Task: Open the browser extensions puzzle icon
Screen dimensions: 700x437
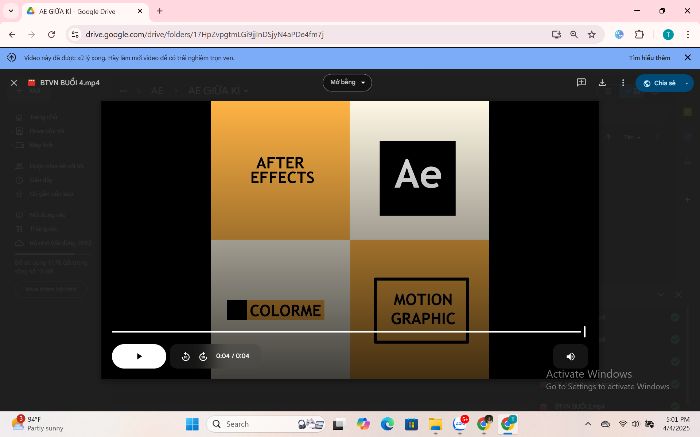Action: [x=639, y=34]
